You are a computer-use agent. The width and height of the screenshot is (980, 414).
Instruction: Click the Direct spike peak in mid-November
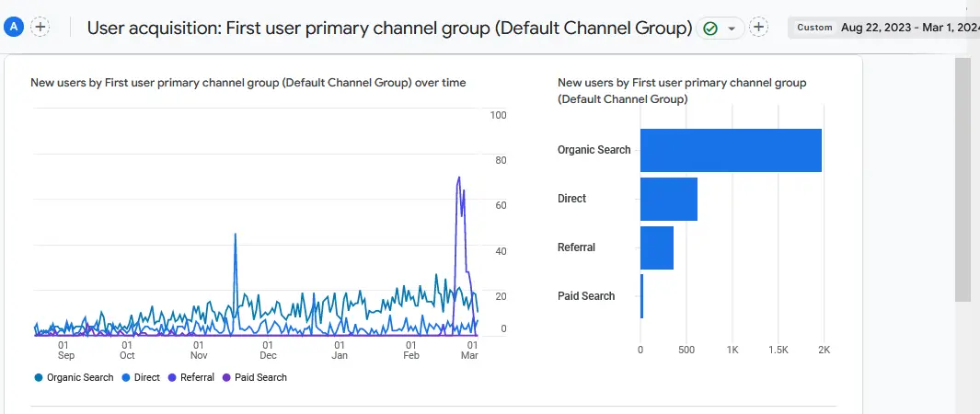pyautogui.click(x=236, y=235)
